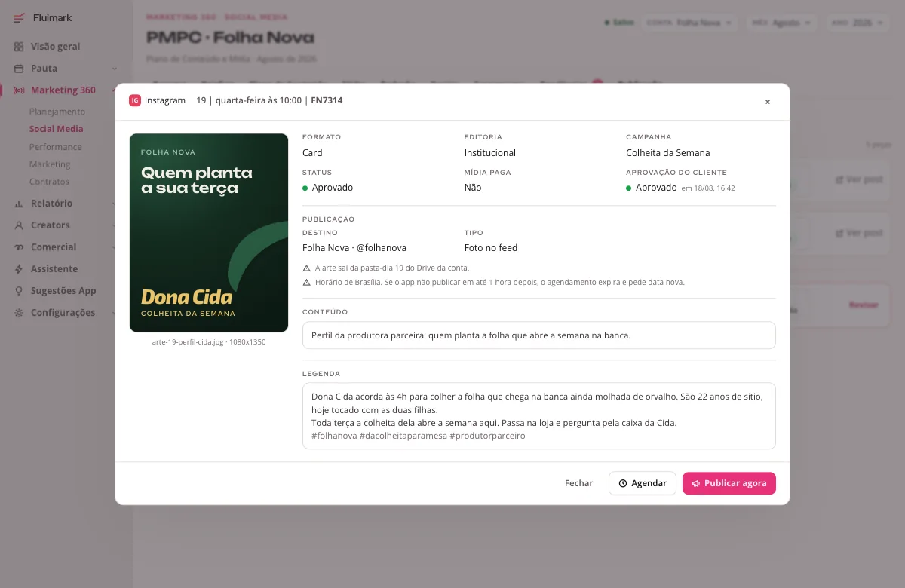Click the Assistente lightning bolt icon

tap(19, 268)
